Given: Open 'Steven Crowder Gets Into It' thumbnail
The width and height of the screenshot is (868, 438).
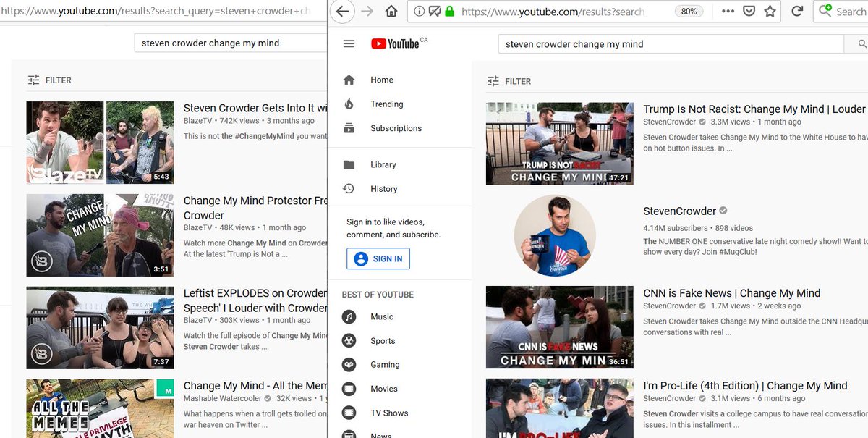Looking at the screenshot, I should click(x=101, y=143).
